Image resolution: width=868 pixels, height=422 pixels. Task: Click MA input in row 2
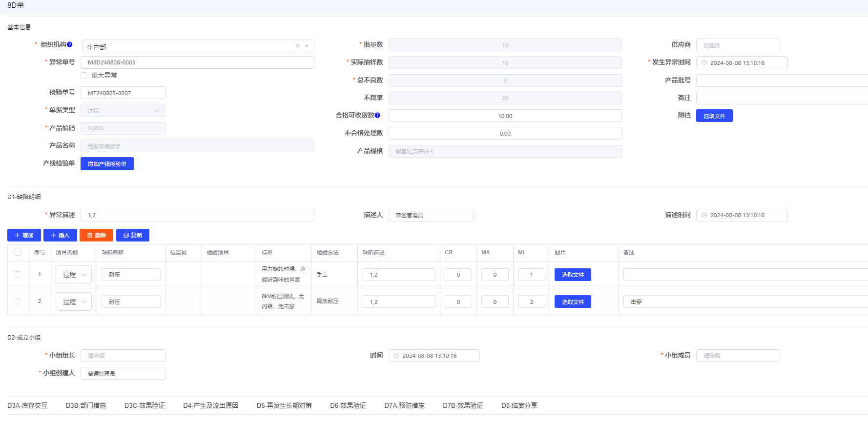[495, 301]
